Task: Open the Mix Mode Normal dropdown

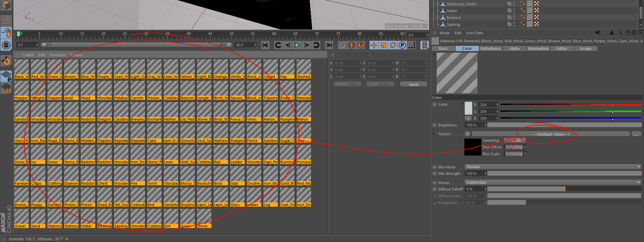Action: 553,167
